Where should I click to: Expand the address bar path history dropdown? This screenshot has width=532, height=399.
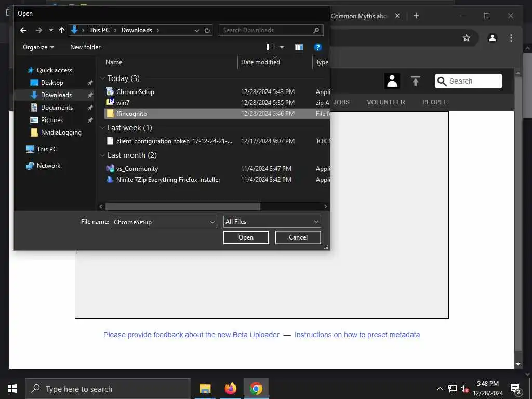coord(197,30)
